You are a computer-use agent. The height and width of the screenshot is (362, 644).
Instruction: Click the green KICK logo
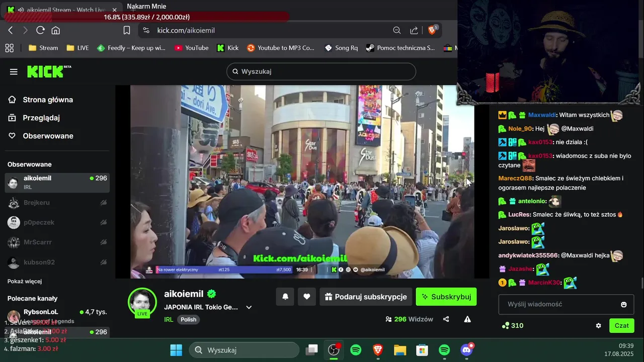[x=49, y=71]
